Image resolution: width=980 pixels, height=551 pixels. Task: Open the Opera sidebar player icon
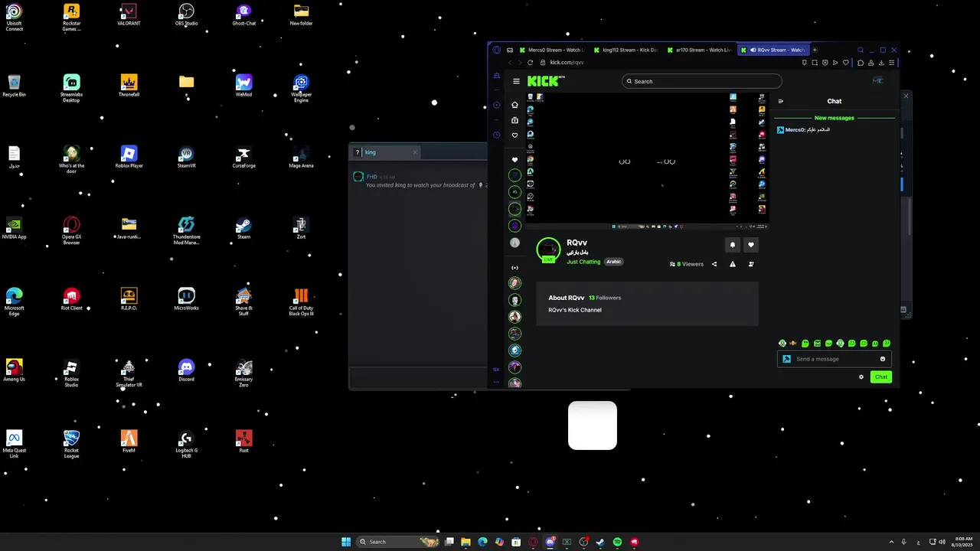(x=496, y=105)
